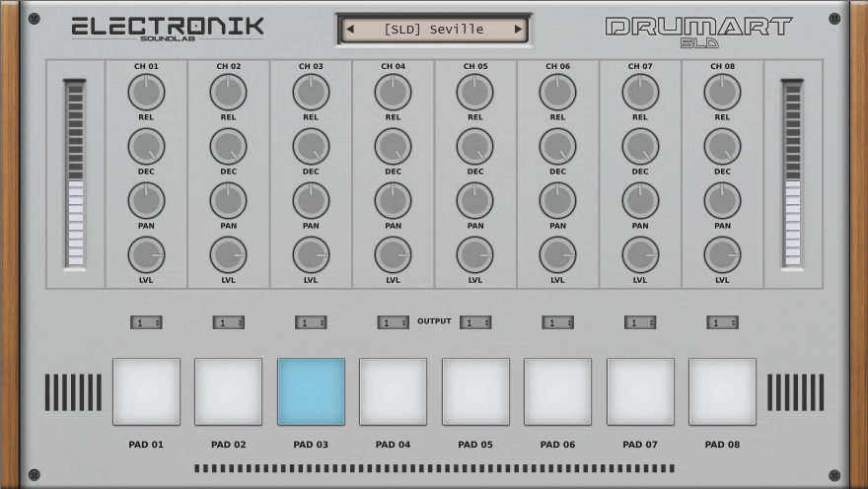Click the CH 08 PAN knob
The image size is (868, 489).
coord(722,201)
